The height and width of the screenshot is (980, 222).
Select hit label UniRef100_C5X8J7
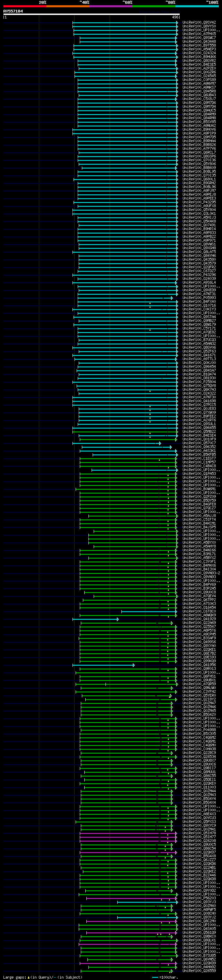point(199,99)
